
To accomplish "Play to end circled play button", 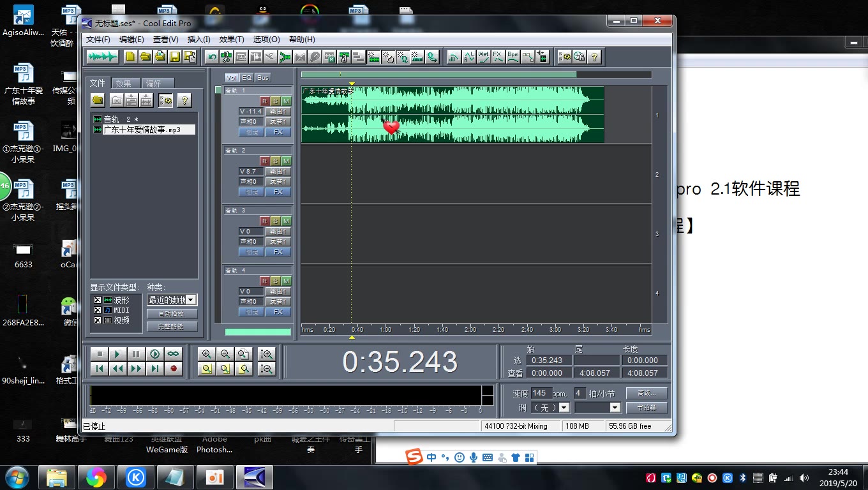I will (154, 354).
